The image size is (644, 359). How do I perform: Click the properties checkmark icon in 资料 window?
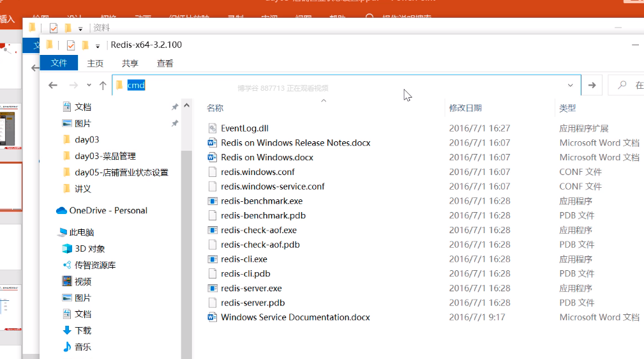click(x=54, y=28)
